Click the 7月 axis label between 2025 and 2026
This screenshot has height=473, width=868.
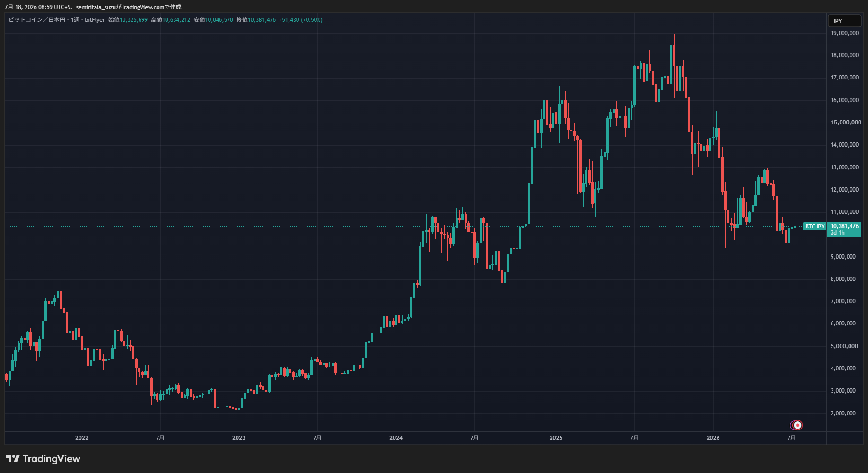pyautogui.click(x=635, y=438)
